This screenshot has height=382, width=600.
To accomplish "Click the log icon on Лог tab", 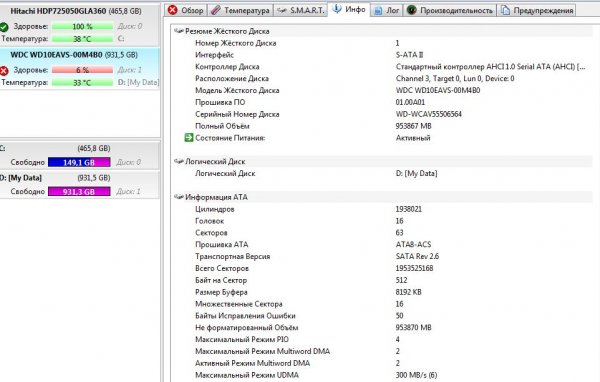I will (x=378, y=11).
